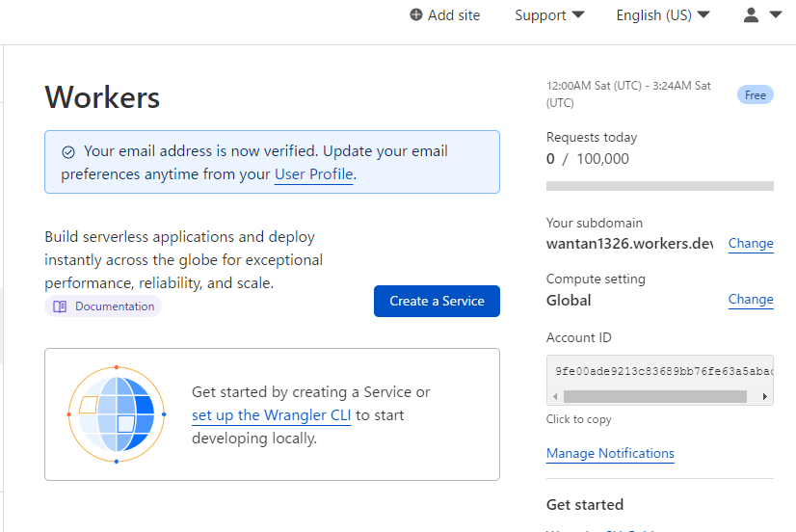
Task: Follow the set up the Wrangler CLI link
Action: 271,415
